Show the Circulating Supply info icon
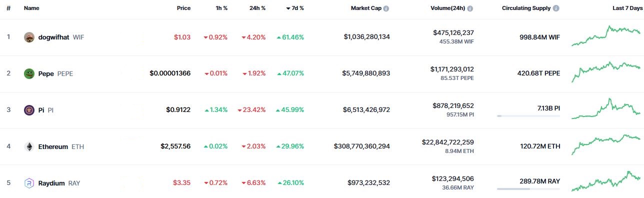The width and height of the screenshot is (644, 198). 556,8
